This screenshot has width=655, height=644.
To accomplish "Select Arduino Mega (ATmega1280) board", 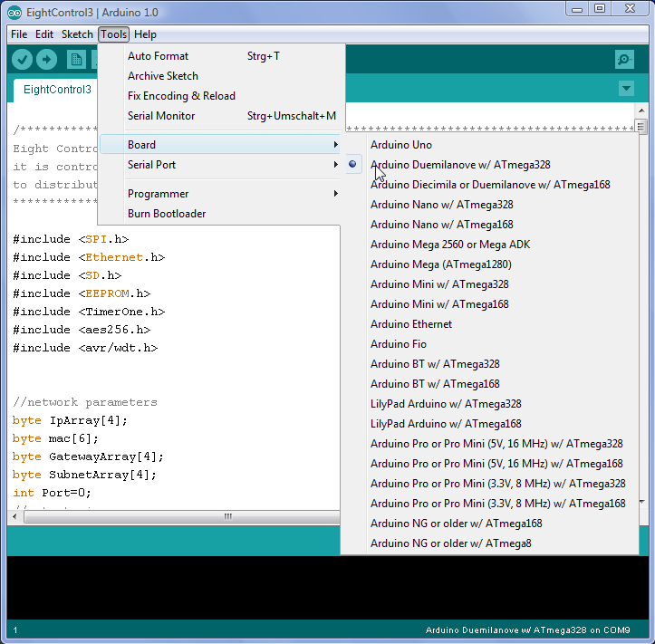I will click(489, 264).
